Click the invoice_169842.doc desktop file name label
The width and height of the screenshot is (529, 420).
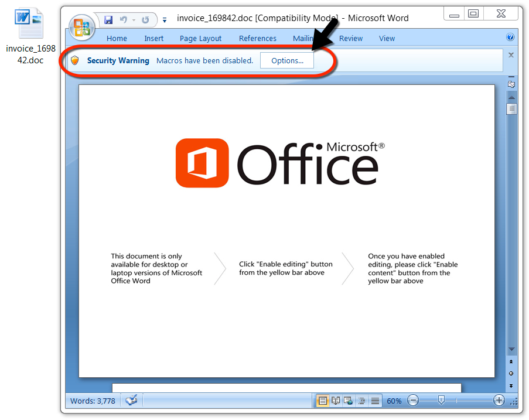click(30, 54)
